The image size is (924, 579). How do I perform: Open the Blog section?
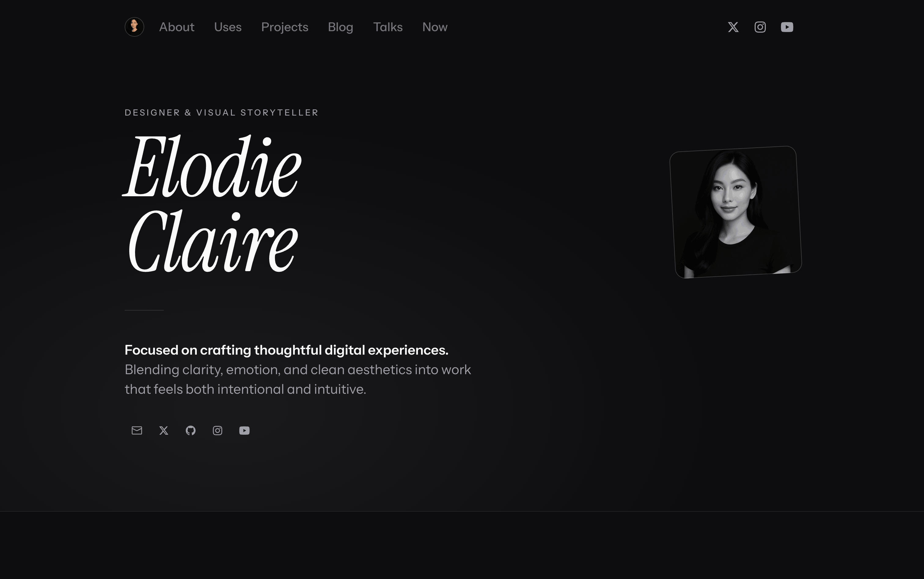(x=340, y=27)
